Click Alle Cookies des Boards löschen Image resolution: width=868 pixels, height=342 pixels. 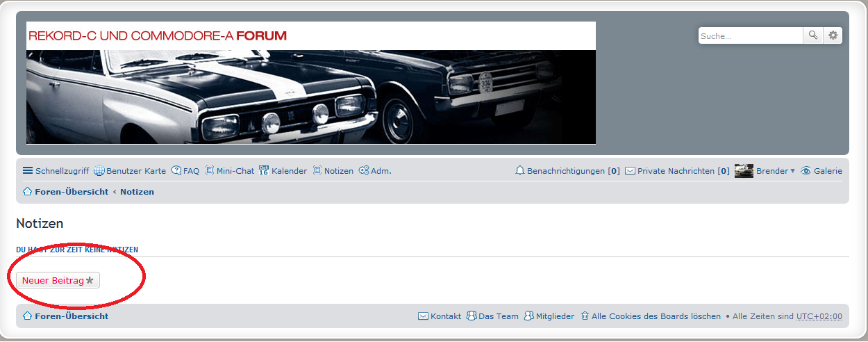tap(651, 316)
